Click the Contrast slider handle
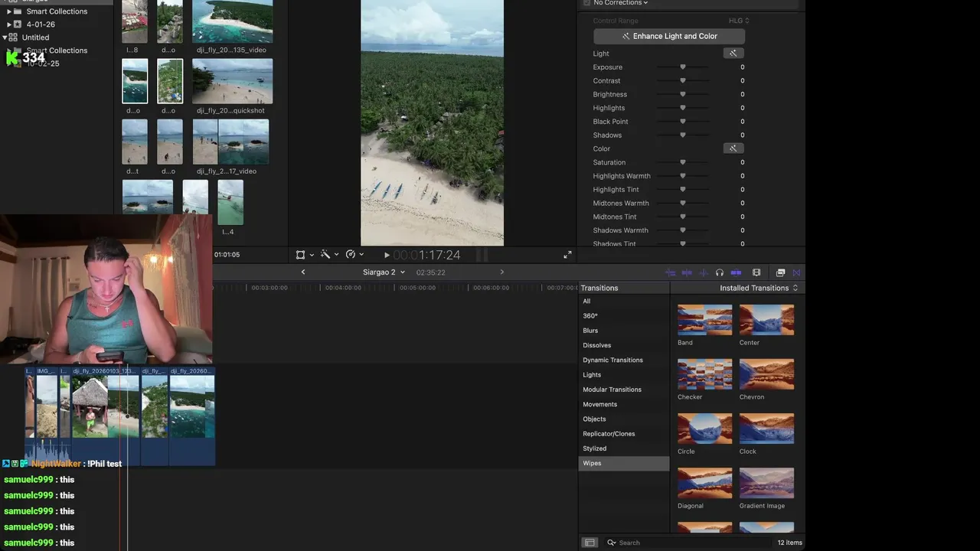This screenshot has width=980, height=551. click(x=683, y=80)
